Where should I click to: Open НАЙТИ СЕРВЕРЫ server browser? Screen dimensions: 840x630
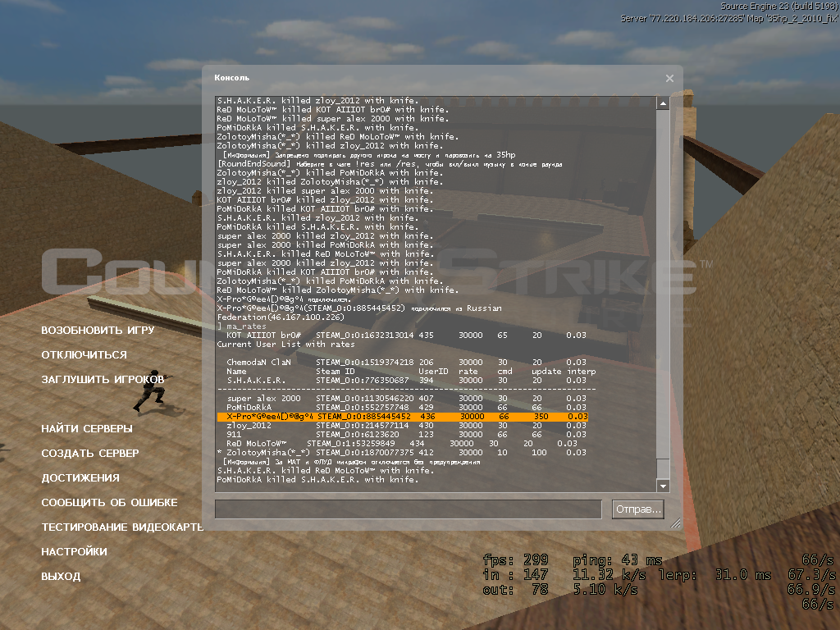(x=87, y=428)
